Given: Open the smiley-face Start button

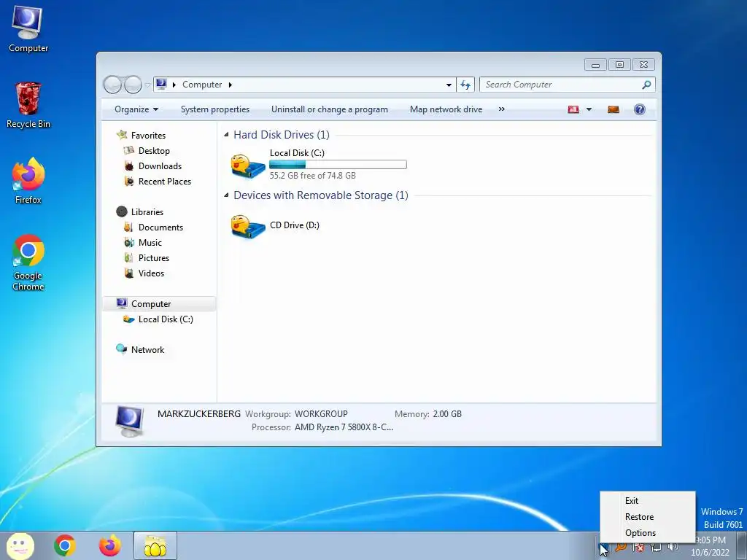Looking at the screenshot, I should 20,545.
